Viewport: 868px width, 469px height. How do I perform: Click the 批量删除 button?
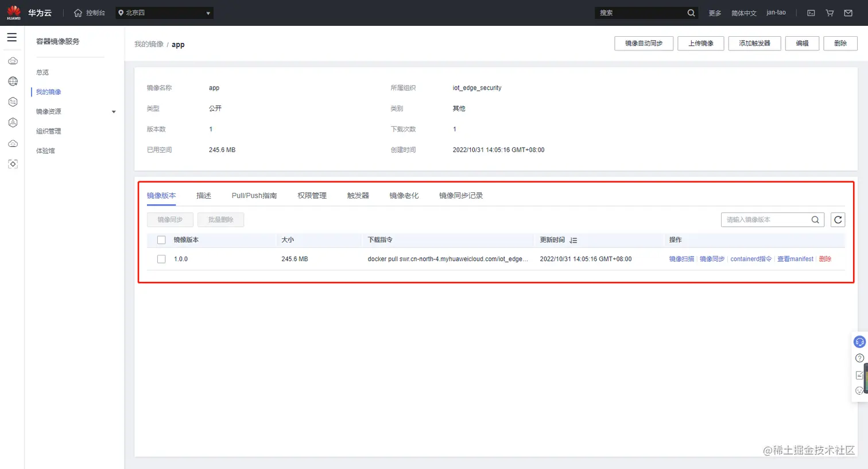point(221,220)
